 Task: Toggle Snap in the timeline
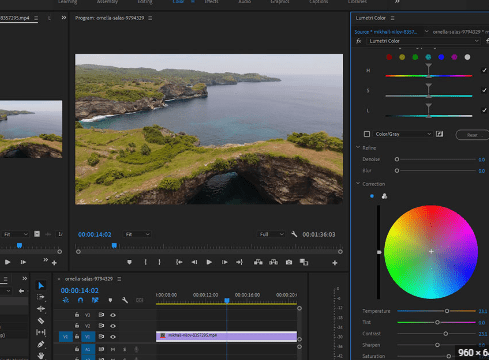point(80,300)
